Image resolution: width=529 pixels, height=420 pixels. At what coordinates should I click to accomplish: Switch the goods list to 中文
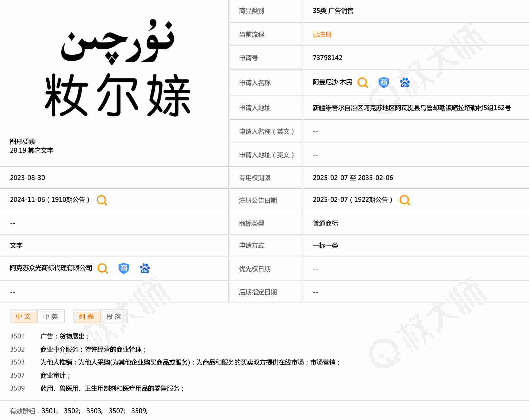point(23,316)
